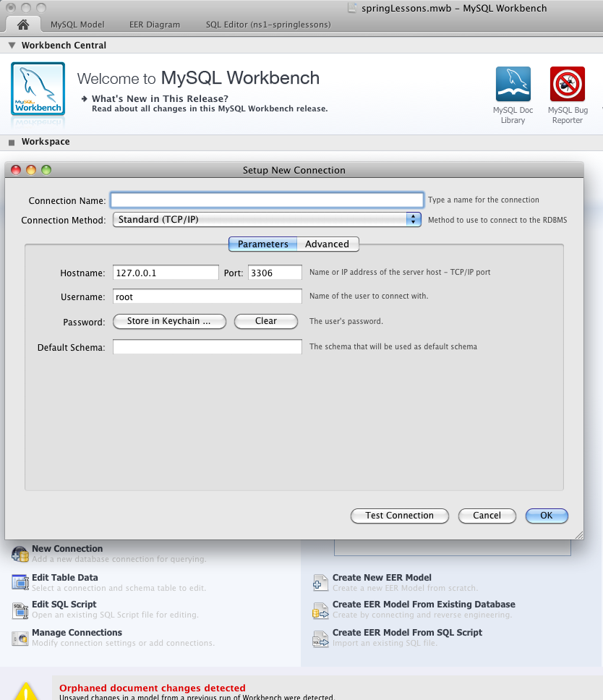Click the arrow beside What's New link

point(85,98)
